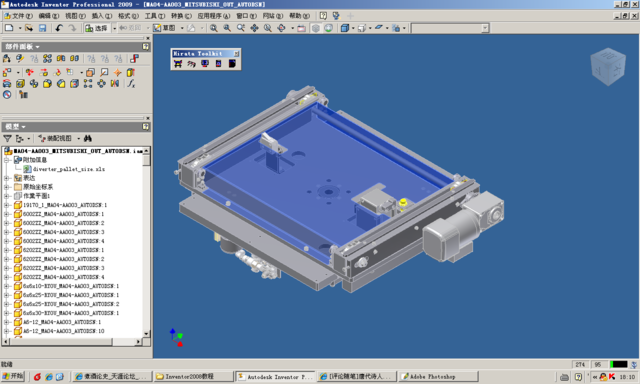
Task: Click the binoculars Find icon in model browser
Action: pyautogui.click(x=88, y=139)
